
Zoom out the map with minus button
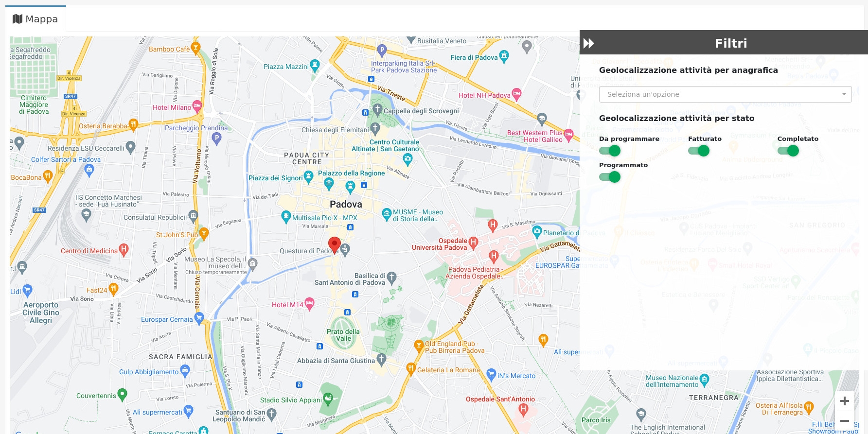tap(844, 421)
